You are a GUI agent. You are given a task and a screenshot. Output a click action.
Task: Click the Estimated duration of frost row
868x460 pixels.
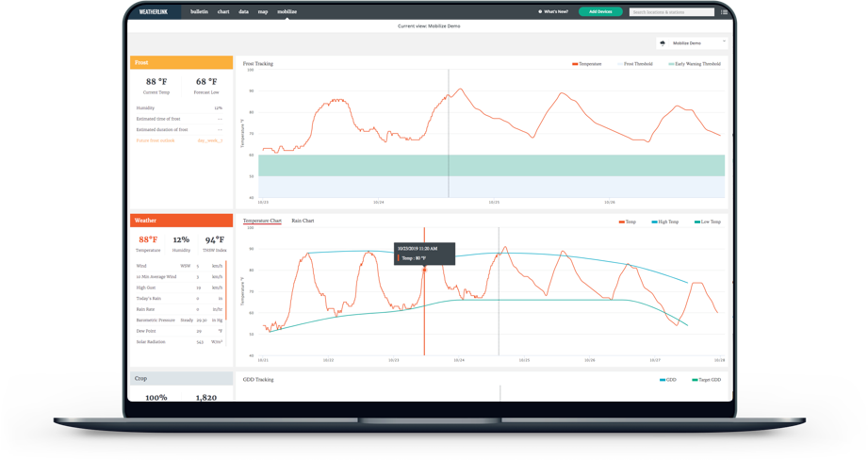point(179,129)
